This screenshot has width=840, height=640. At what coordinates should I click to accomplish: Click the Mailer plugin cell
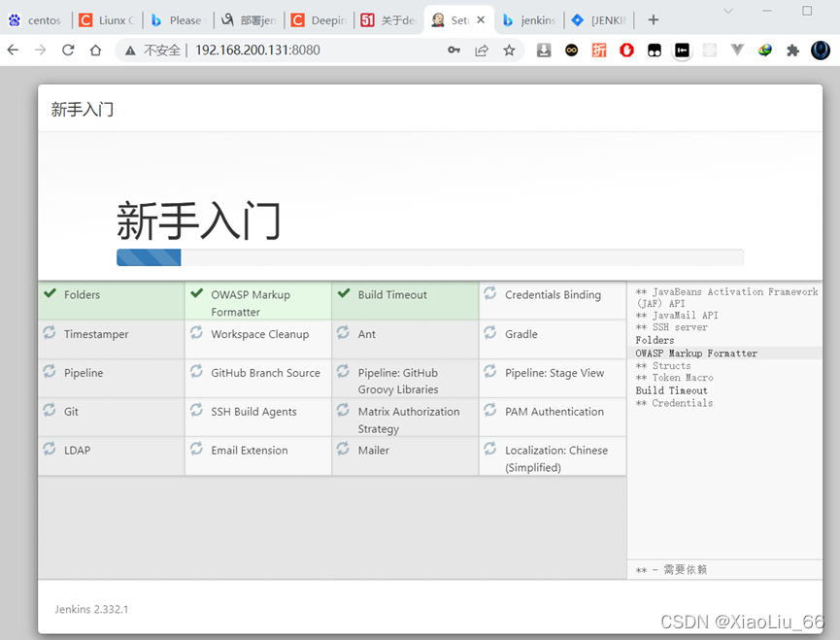pos(405,455)
